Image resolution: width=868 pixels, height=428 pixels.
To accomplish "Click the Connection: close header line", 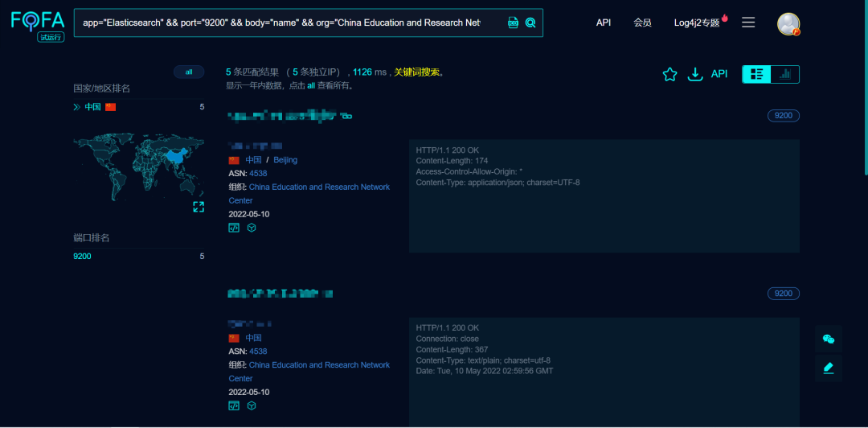I will click(x=448, y=339).
